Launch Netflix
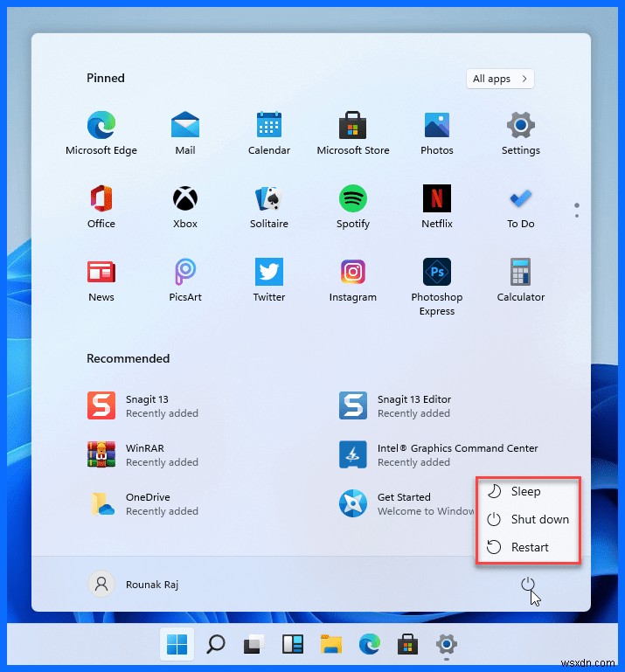This screenshot has width=625, height=672. point(437,207)
